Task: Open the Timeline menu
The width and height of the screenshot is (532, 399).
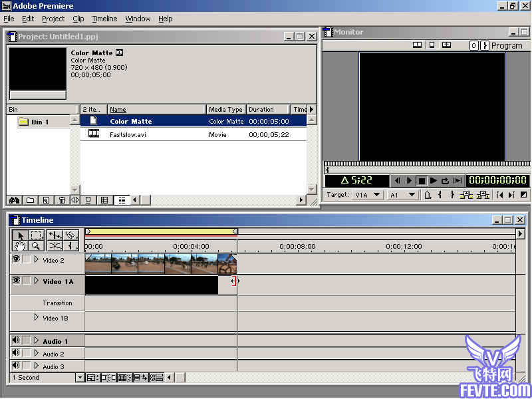Action: click(104, 19)
